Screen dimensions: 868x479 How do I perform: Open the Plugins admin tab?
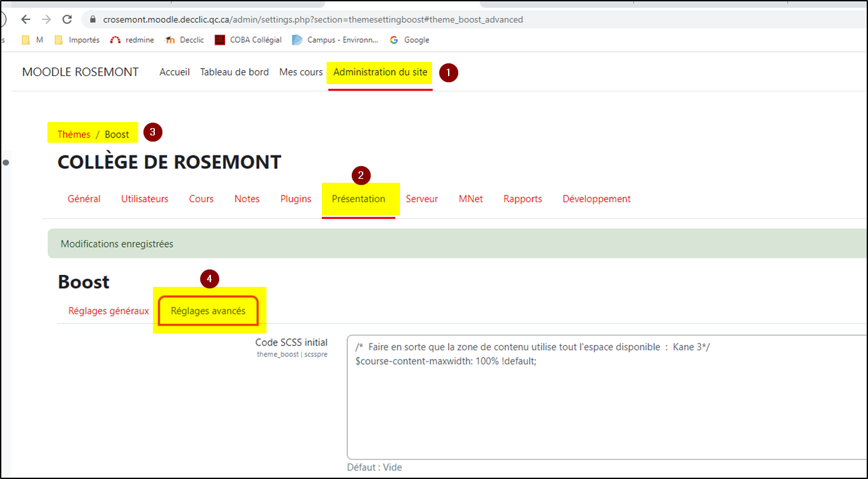295,199
